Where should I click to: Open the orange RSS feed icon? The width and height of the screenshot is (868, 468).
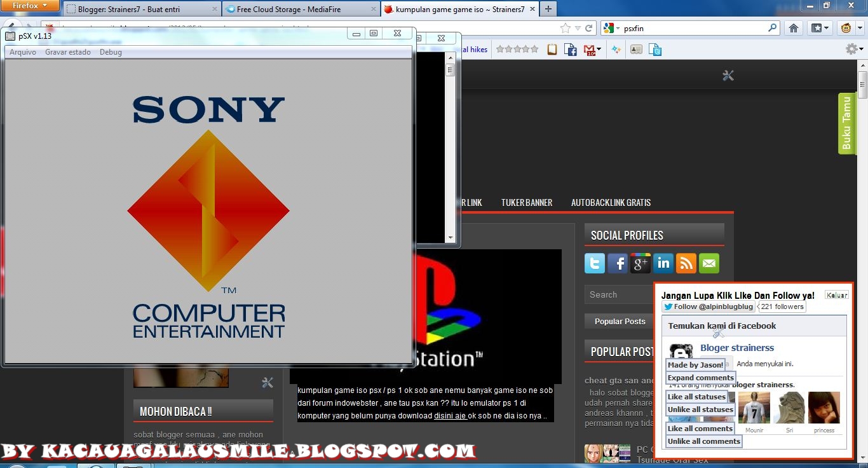pyautogui.click(x=686, y=263)
